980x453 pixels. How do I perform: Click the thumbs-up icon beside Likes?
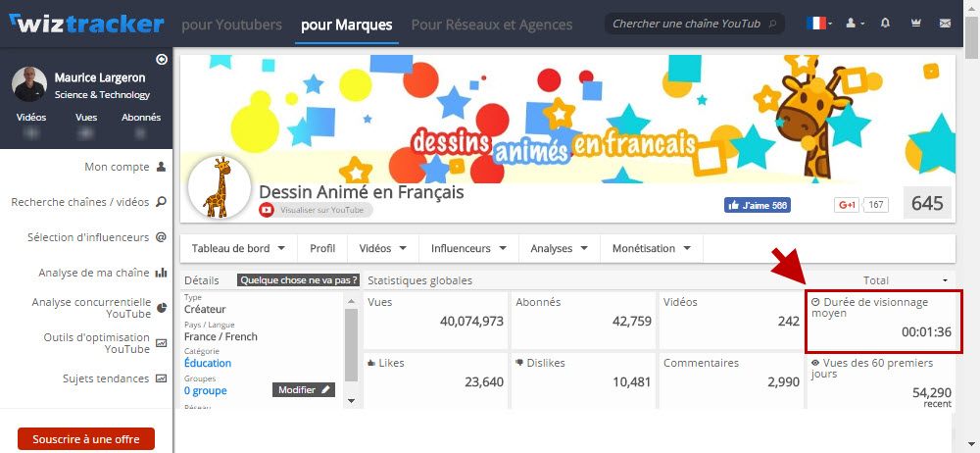(371, 363)
